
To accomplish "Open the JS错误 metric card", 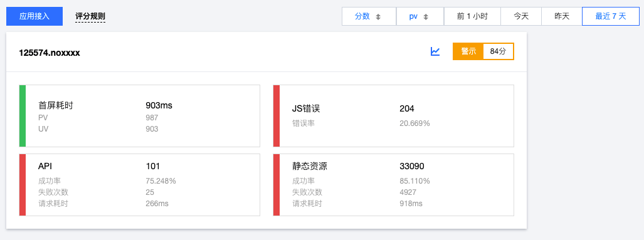I will (x=393, y=116).
